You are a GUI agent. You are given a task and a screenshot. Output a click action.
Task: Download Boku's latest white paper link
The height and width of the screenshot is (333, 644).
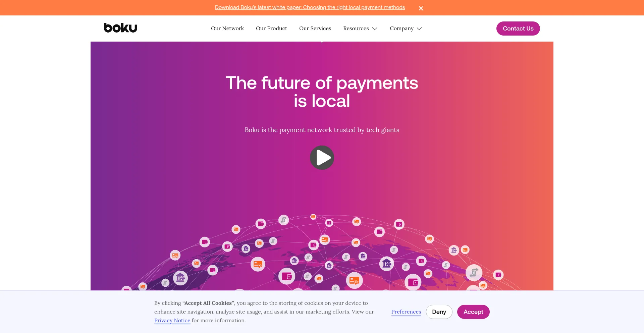[310, 7]
